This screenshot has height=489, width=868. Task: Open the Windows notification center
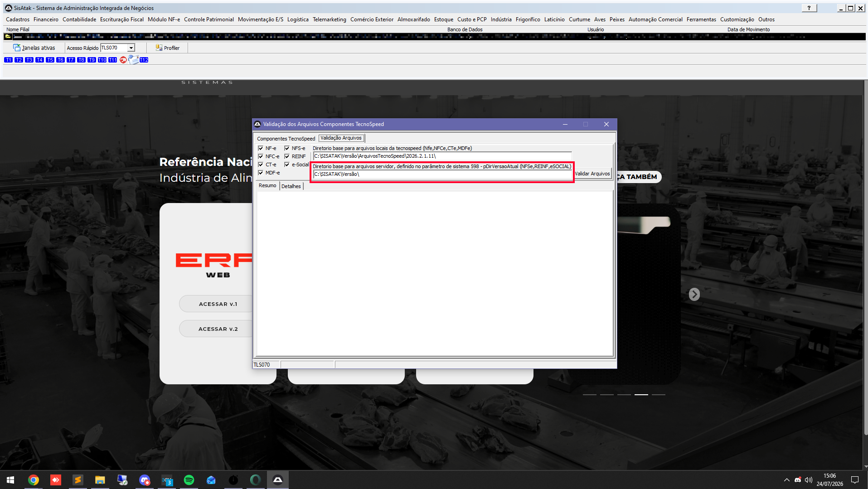click(855, 480)
